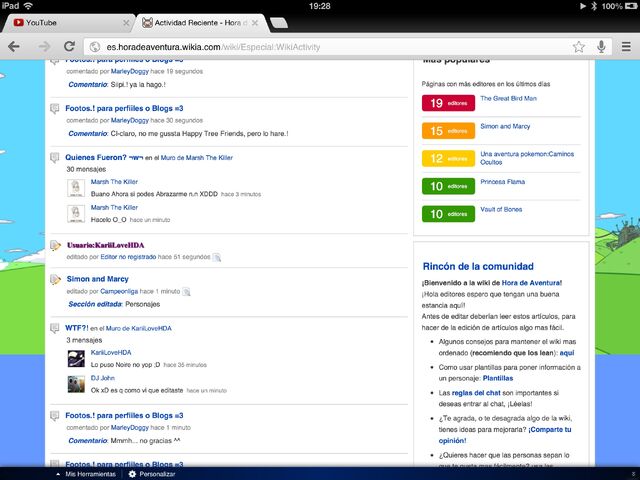Tap comment bubble icon for WTF?! thread
This screenshot has width=640, height=480.
(x=55, y=328)
